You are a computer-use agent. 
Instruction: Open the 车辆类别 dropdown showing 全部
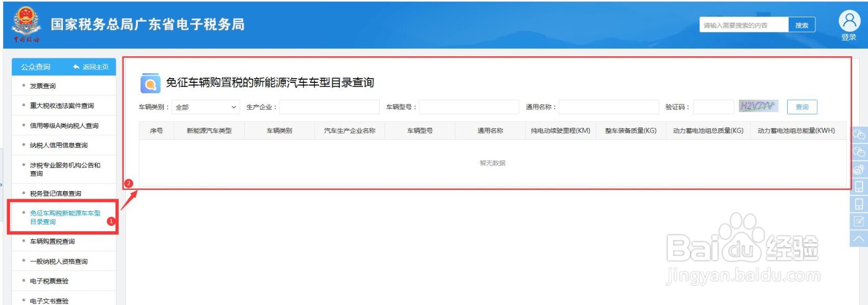(x=206, y=107)
